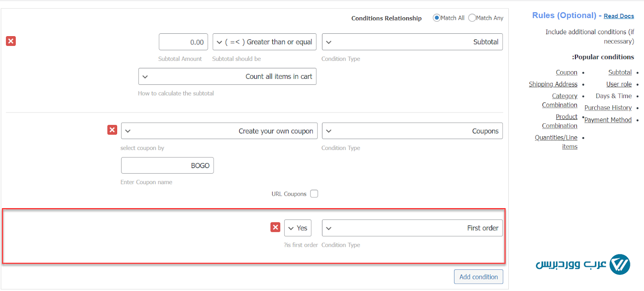This screenshot has width=644, height=291.
Task: Click the Shipping Address popular condition
Action: [553, 84]
